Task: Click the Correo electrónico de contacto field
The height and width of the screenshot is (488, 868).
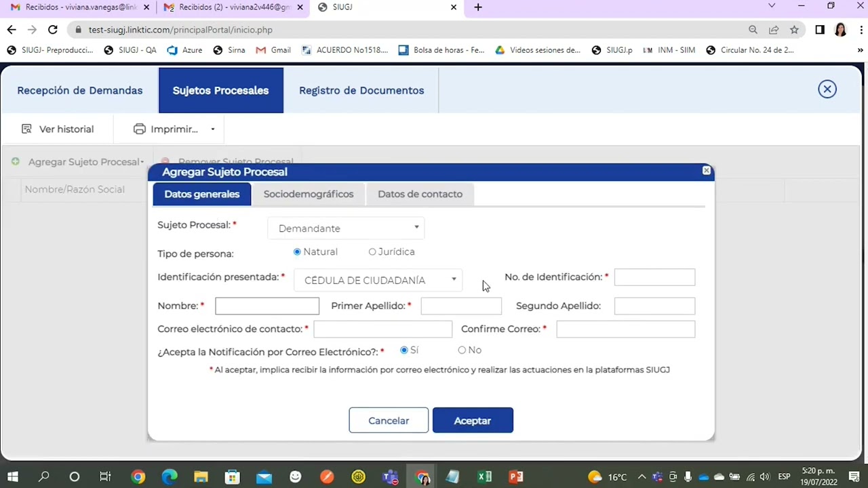Action: (382, 329)
